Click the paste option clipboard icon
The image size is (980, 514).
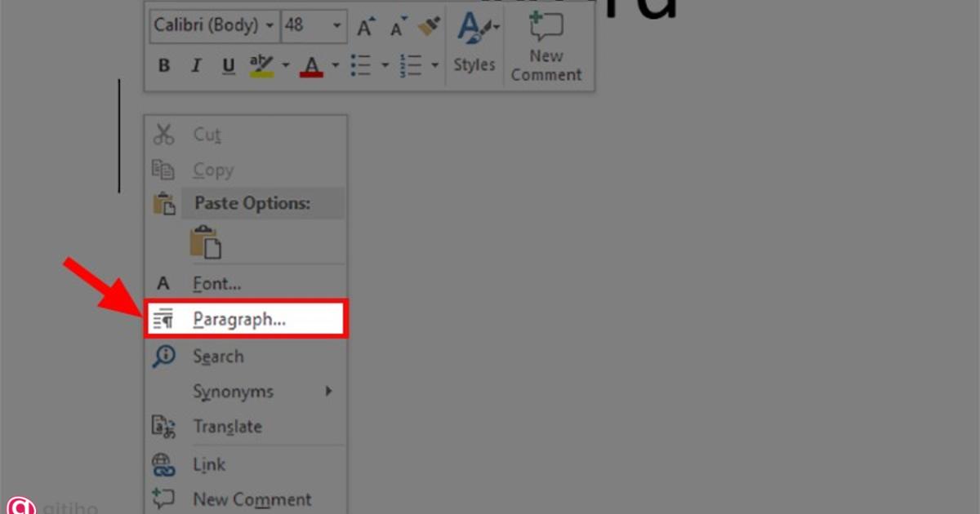(205, 242)
